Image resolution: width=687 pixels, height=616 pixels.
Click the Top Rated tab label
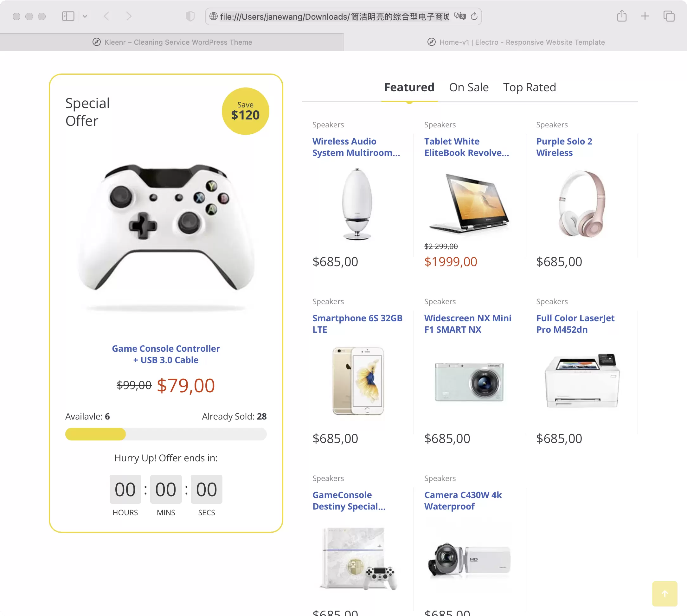pyautogui.click(x=530, y=86)
